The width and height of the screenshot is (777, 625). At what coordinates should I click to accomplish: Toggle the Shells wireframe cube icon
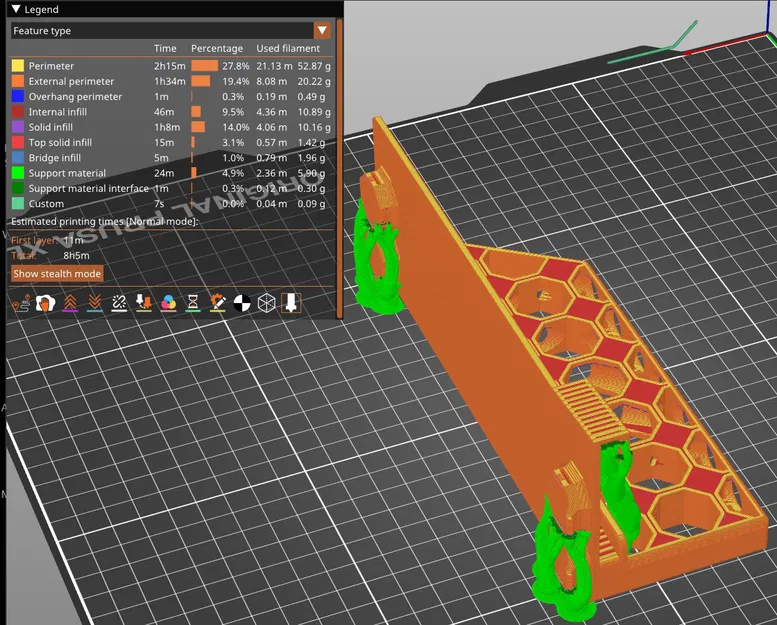tap(267, 303)
